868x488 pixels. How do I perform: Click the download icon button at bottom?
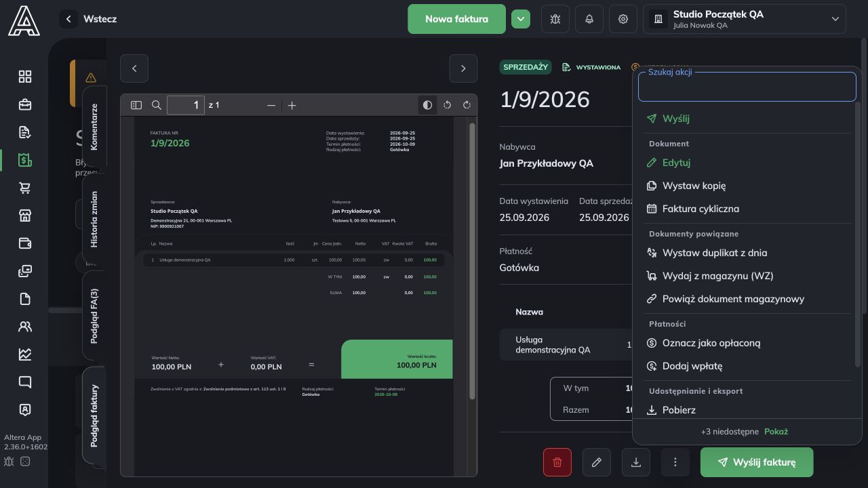point(636,462)
